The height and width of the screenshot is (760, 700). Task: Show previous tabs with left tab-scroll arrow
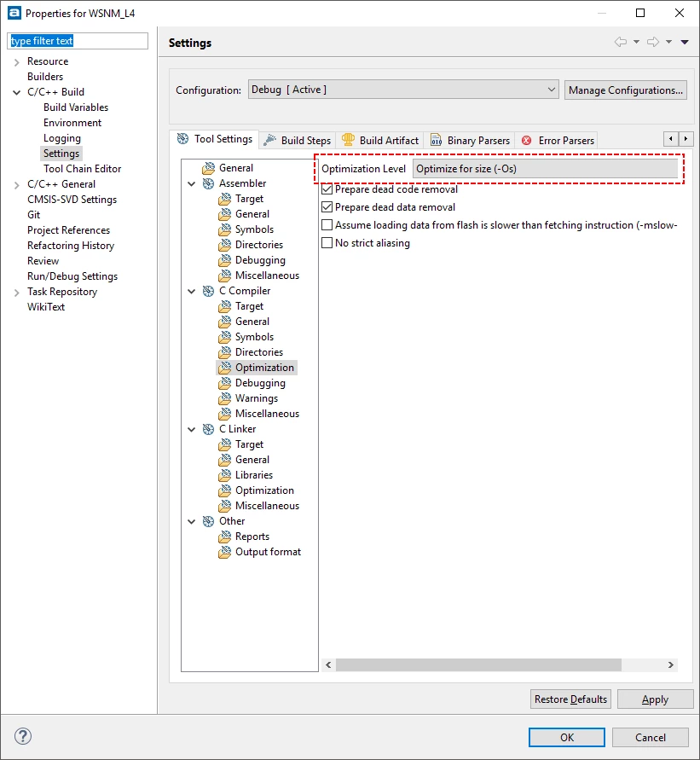[x=671, y=139]
